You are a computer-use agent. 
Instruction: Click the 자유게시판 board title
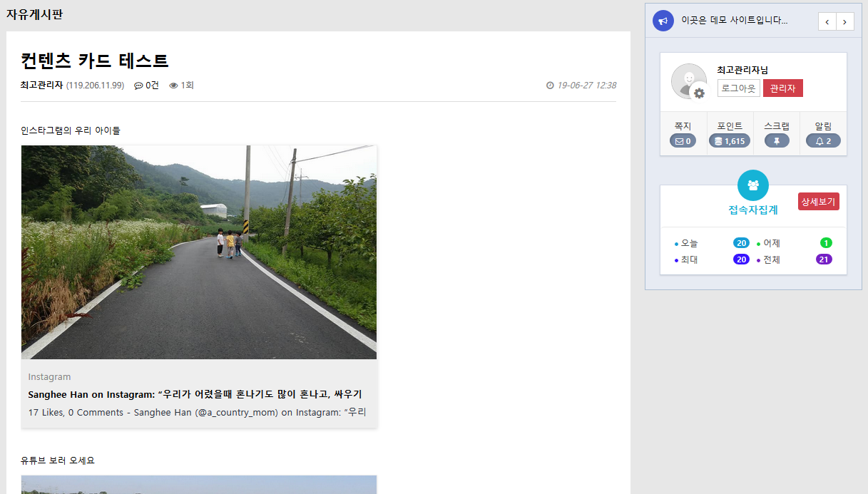point(34,14)
